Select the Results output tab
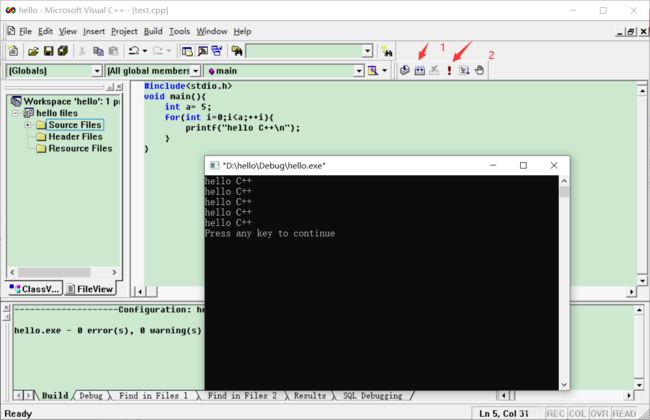This screenshot has width=650, height=420. click(310, 396)
